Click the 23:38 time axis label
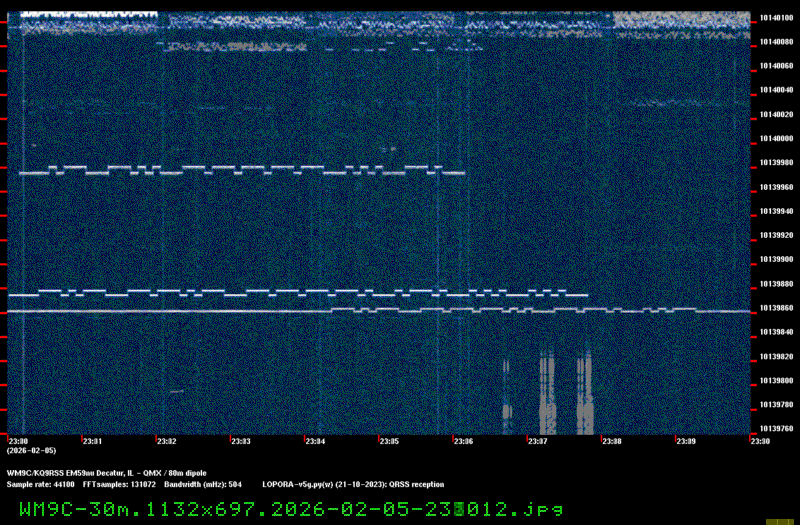Viewport: 800px width, 525px height. tap(611, 441)
